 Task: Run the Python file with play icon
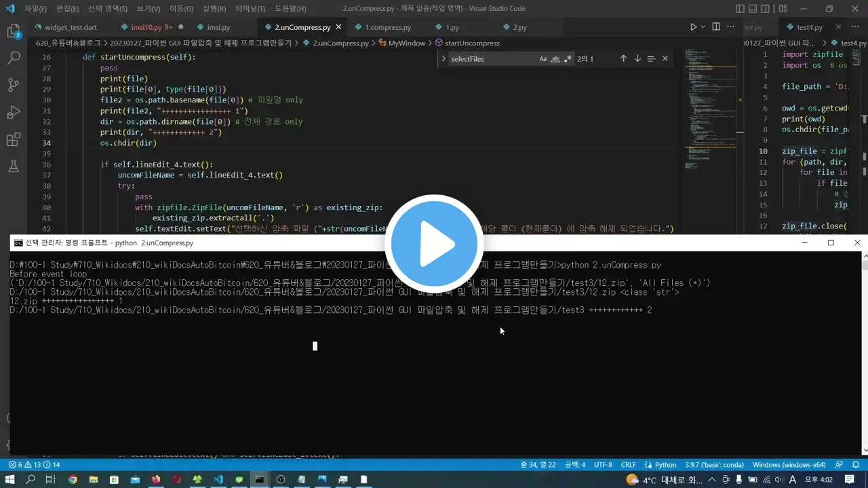(x=693, y=27)
